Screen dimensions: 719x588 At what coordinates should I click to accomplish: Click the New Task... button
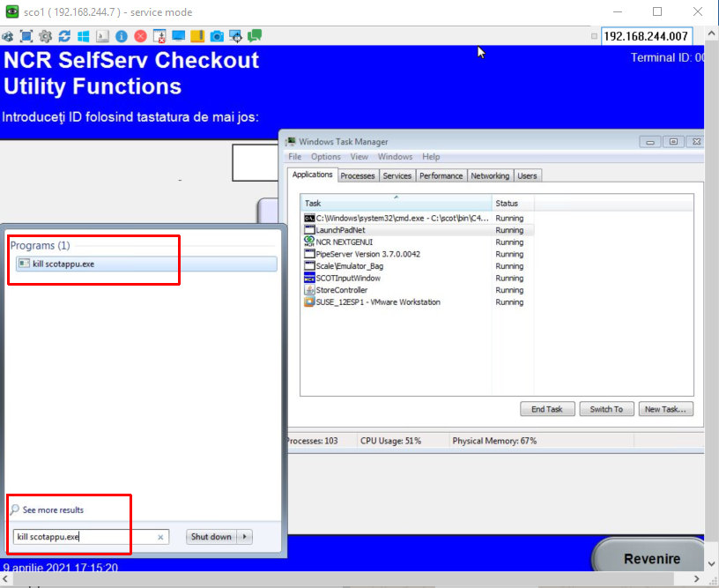click(665, 409)
